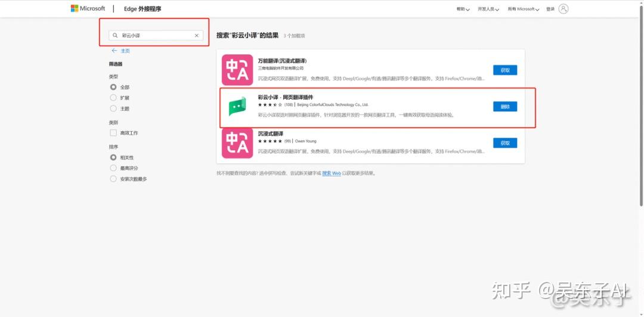
Task: Click 删除 for 彩云小译
Action: (505, 106)
